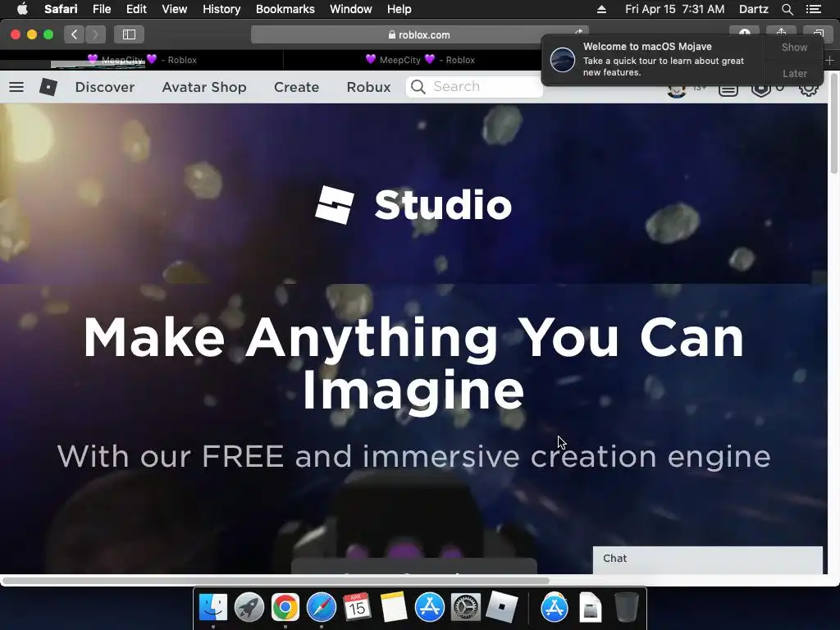Open Calendar from the dock
The height and width of the screenshot is (630, 840).
tap(358, 608)
